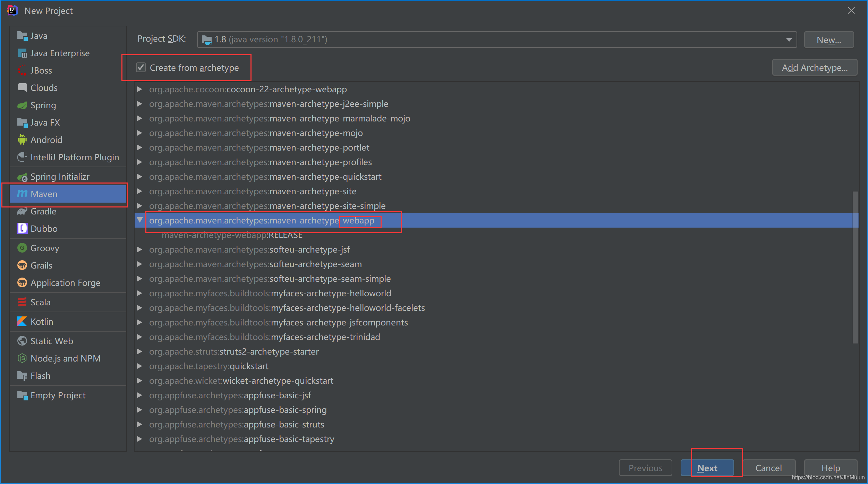This screenshot has width=868, height=484.
Task: Select the Java project type icon
Action: (x=22, y=36)
